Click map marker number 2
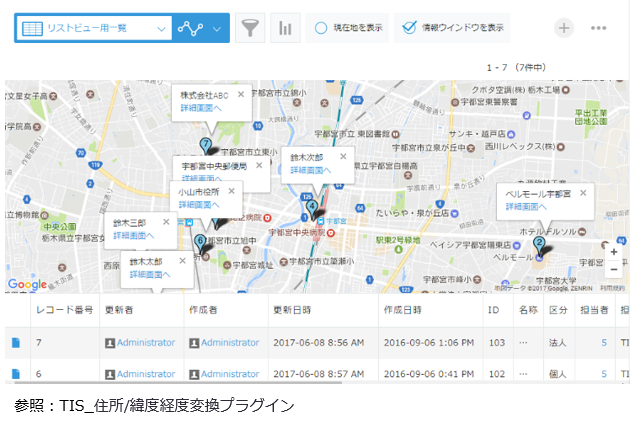Image resolution: width=639 pixels, height=423 pixels. tap(539, 244)
